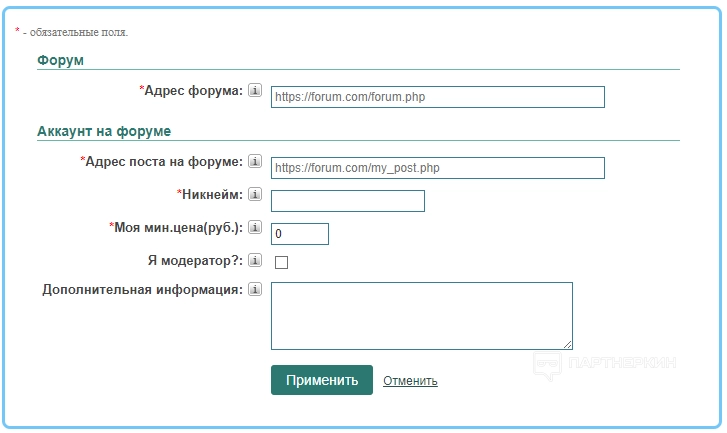The image size is (727, 433).
Task: Click info icon beside Адрес форума
Action: tap(254, 91)
